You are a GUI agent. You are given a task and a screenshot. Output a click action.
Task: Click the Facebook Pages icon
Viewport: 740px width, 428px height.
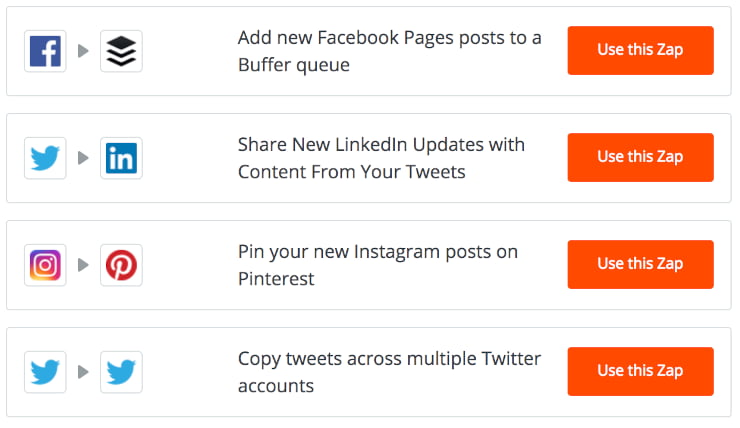tap(45, 51)
